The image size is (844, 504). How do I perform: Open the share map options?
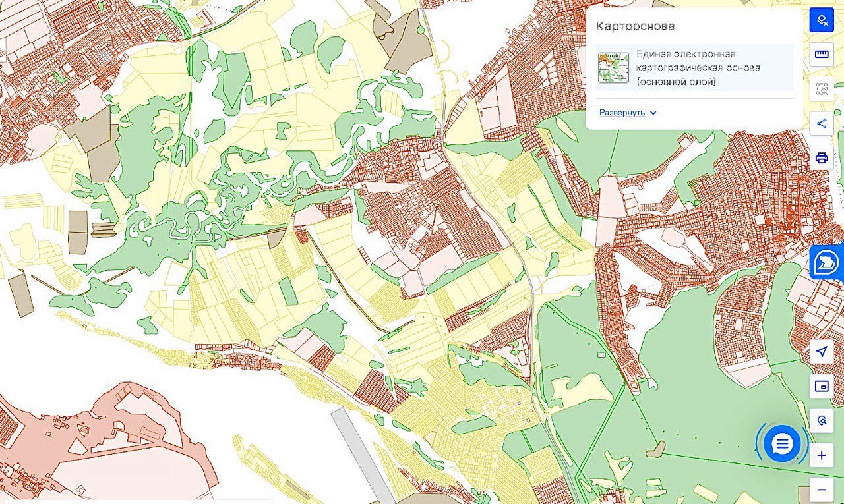pyautogui.click(x=822, y=123)
